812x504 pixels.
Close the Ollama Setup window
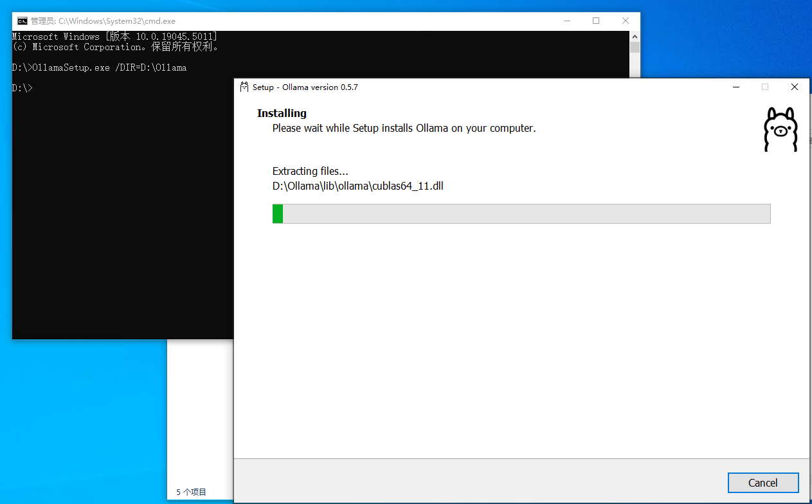pos(795,87)
